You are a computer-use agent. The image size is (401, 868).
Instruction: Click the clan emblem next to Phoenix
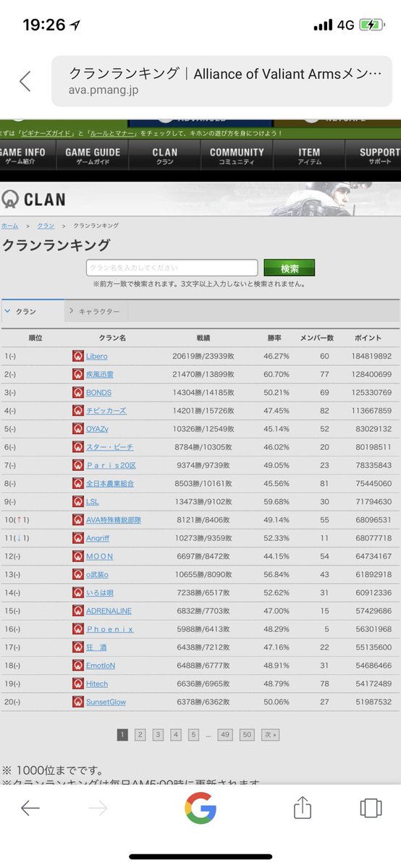[x=78, y=629]
